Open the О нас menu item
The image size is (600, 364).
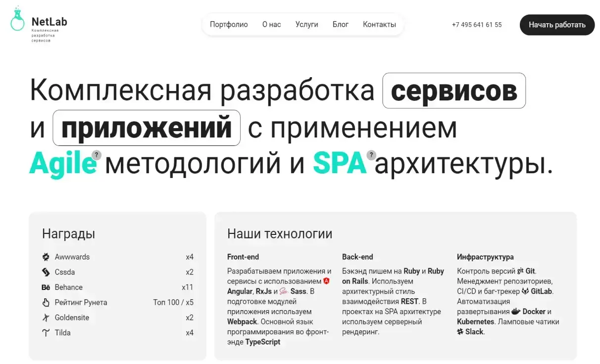click(271, 24)
